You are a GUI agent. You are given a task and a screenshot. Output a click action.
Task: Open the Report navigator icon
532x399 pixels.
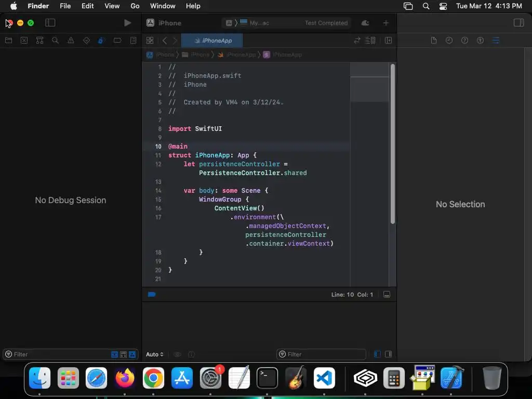coord(133,41)
